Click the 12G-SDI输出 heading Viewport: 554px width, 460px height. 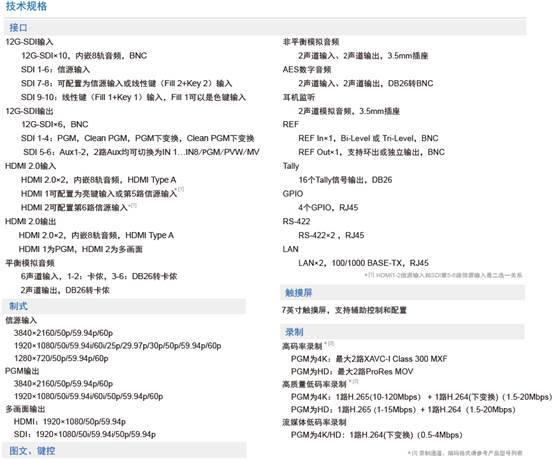click(x=29, y=111)
